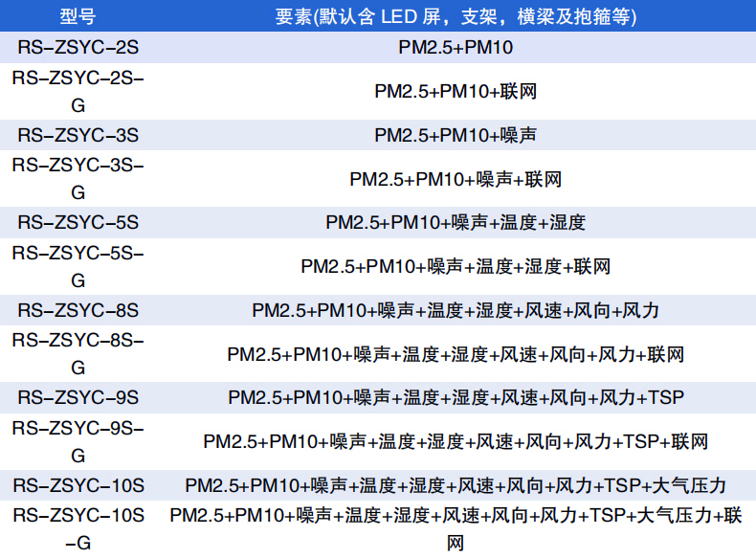Select the RS-ZSYC-2S-G model cell
The height and width of the screenshot is (558, 756).
(78, 91)
